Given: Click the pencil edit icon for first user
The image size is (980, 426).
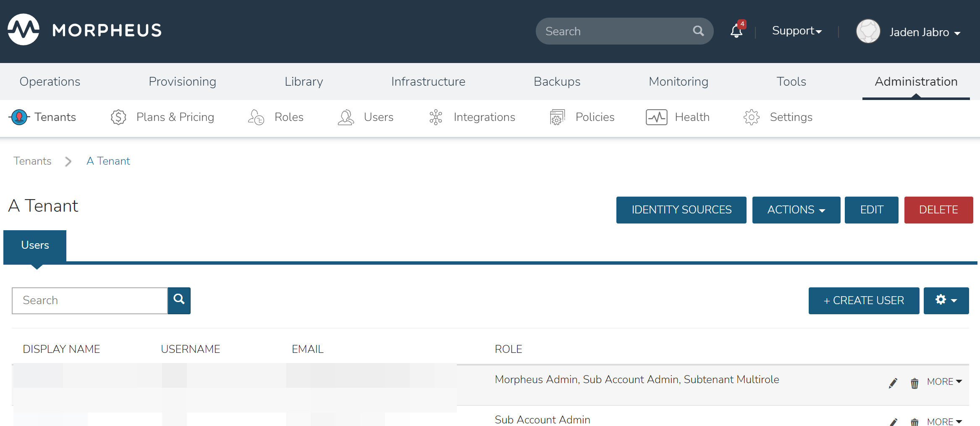Looking at the screenshot, I should click(x=893, y=383).
